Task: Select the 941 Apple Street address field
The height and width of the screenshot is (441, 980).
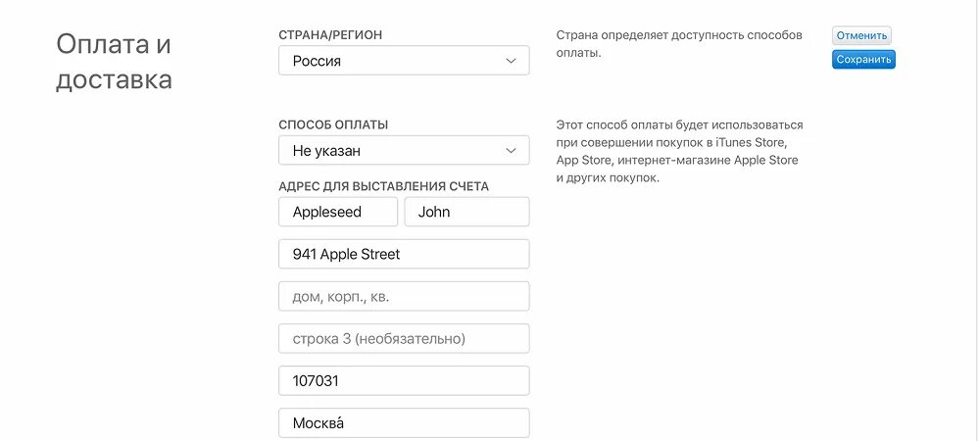Action: pyautogui.click(x=404, y=254)
